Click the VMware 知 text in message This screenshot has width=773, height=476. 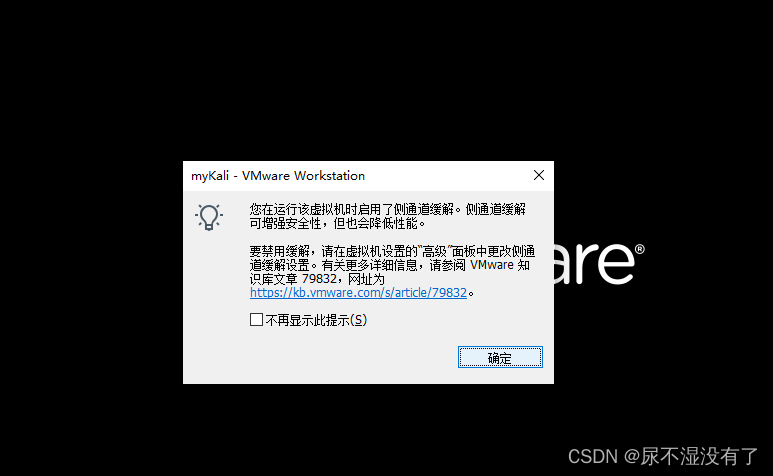pyautogui.click(x=500, y=265)
